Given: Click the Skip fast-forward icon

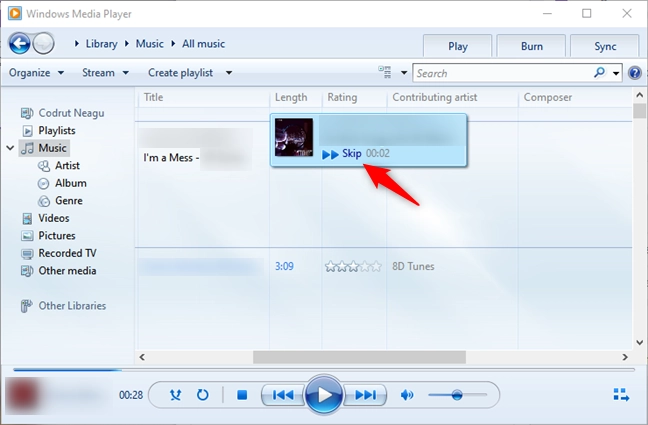Looking at the screenshot, I should click(330, 154).
